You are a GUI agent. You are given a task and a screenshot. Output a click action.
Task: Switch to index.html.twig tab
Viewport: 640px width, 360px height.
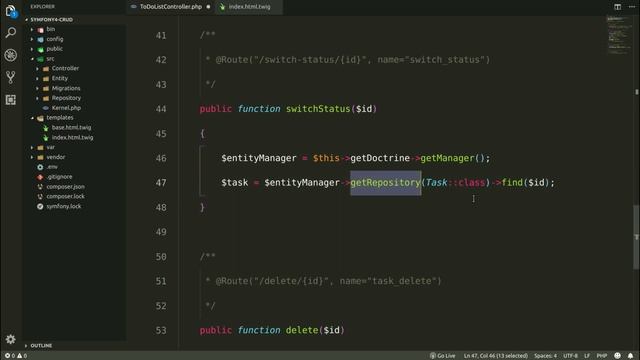[x=249, y=7]
